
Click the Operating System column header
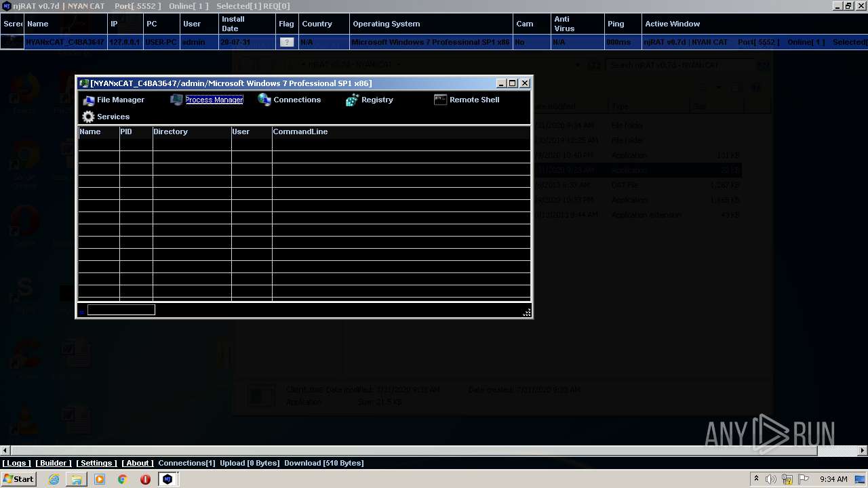point(431,24)
